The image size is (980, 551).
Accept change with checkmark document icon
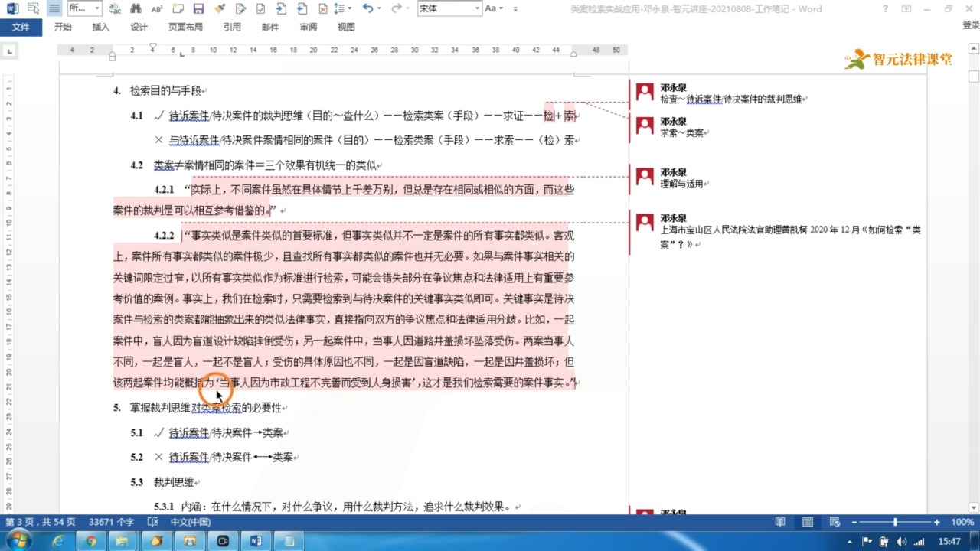[260, 8]
